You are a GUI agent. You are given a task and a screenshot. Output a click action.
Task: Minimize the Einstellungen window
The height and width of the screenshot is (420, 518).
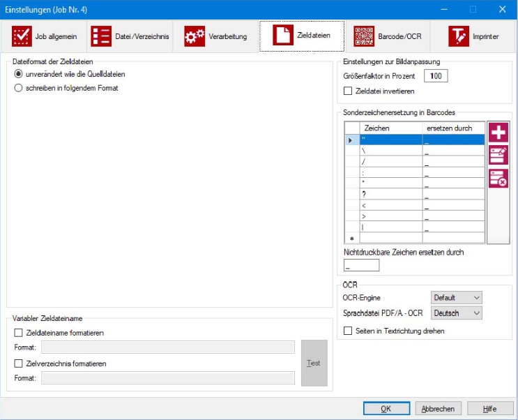(444, 9)
